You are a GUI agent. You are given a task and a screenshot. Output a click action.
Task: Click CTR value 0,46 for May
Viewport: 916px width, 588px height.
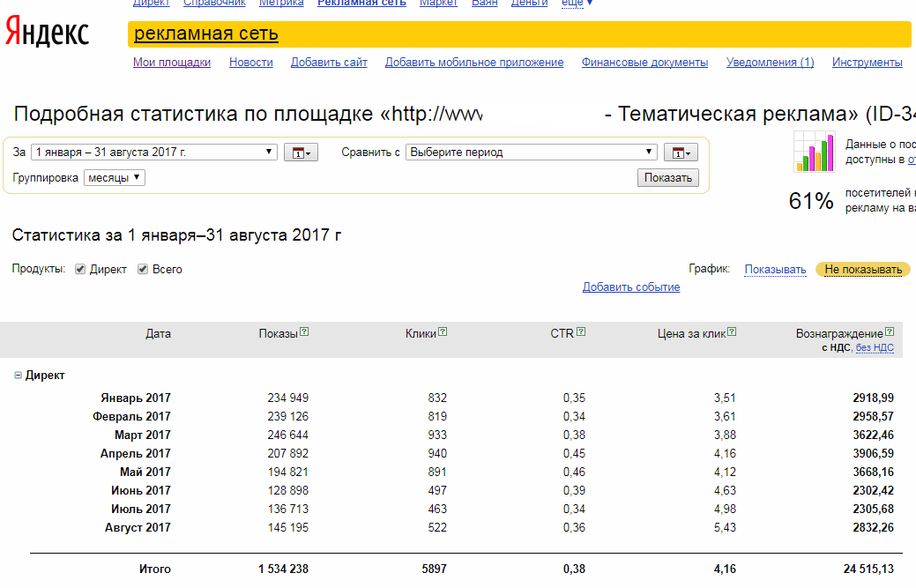(574, 473)
